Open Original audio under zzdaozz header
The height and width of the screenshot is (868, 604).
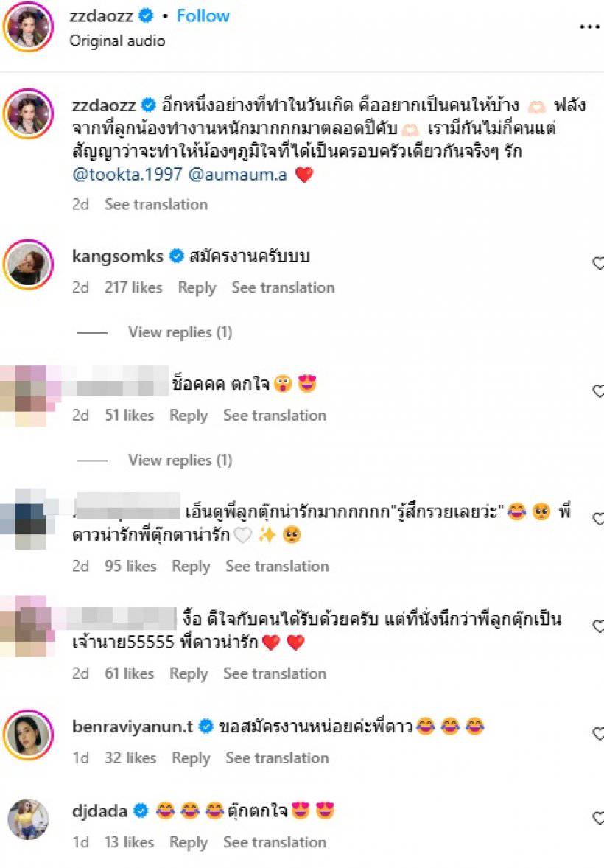pyautogui.click(x=117, y=41)
